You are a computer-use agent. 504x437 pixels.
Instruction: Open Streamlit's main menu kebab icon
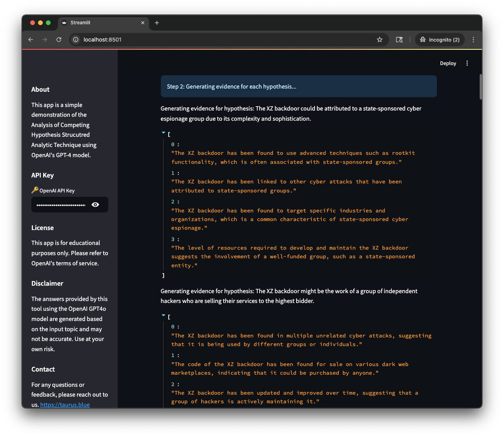pos(467,63)
